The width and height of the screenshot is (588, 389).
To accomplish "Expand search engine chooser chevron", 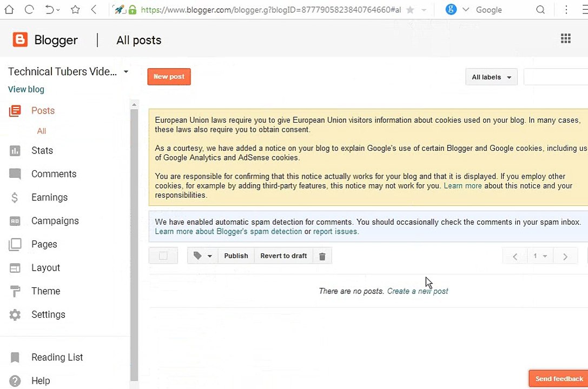I will coord(466,10).
